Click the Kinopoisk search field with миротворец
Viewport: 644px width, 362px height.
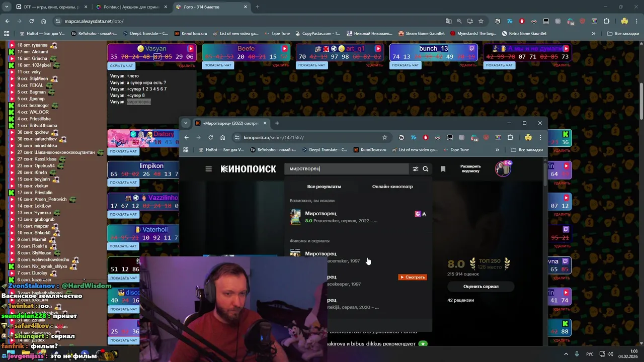(x=347, y=169)
